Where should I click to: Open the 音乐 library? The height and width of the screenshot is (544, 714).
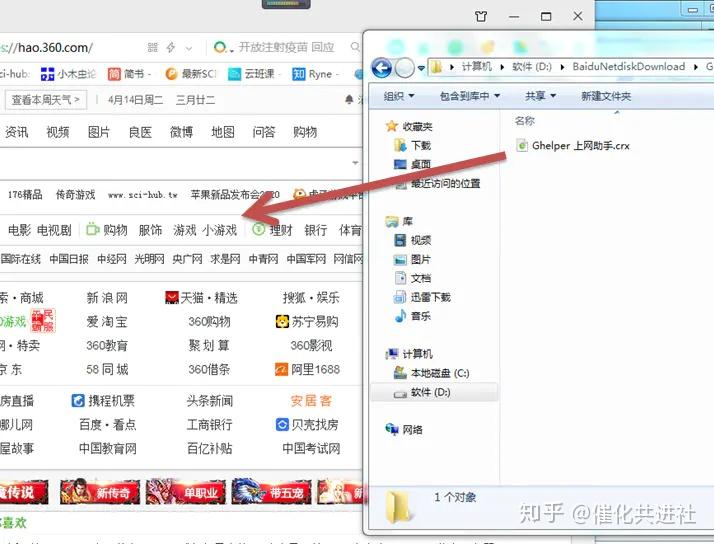point(413,316)
